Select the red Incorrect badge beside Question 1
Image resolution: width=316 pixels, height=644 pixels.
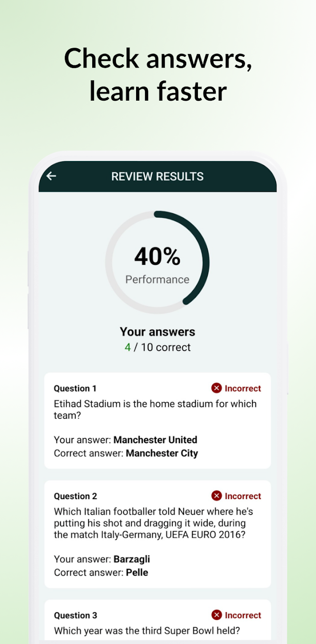(x=236, y=388)
